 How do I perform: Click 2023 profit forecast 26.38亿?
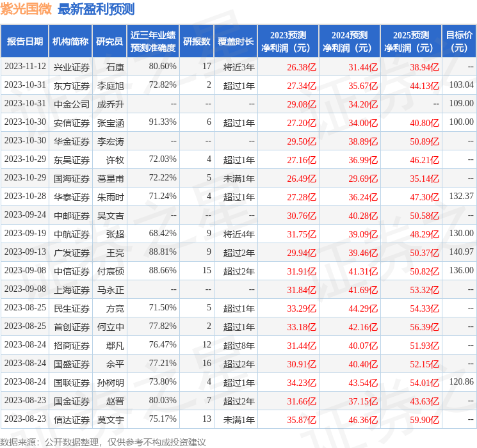click(302, 67)
